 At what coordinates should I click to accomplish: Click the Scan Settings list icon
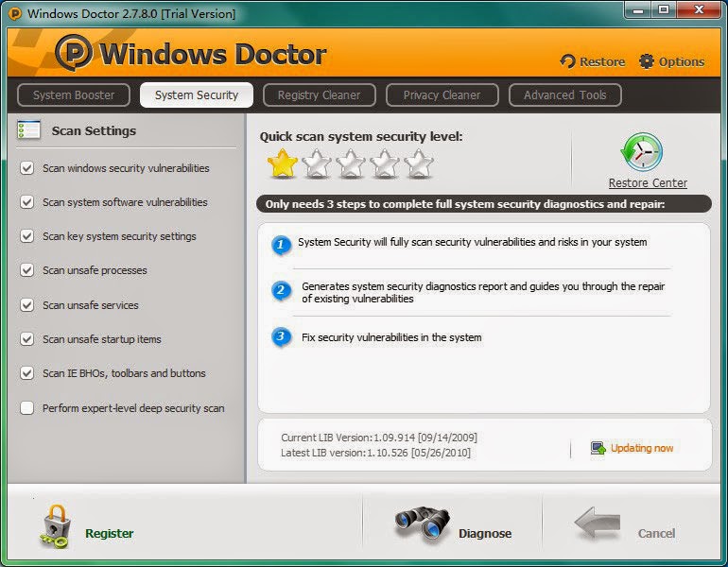(28, 129)
